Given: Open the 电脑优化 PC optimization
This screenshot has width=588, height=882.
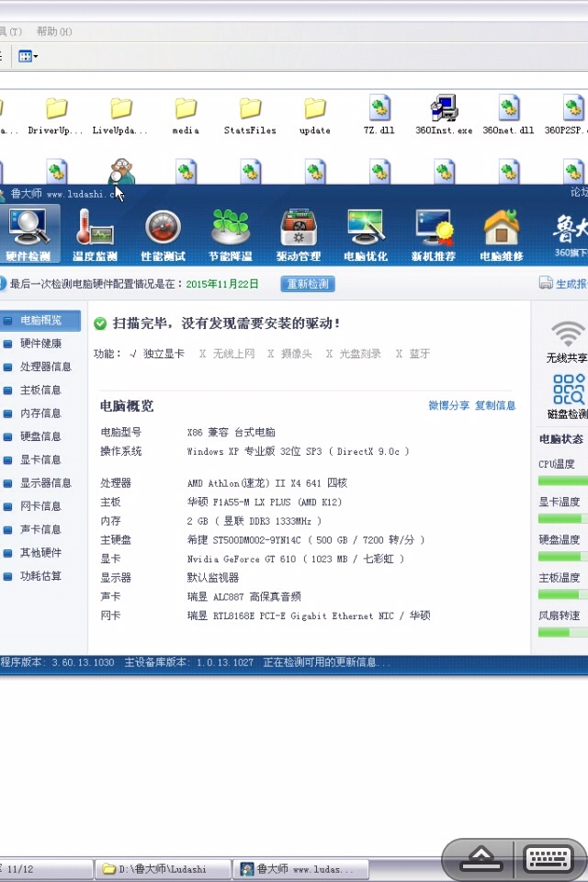Looking at the screenshot, I should pos(366,235).
